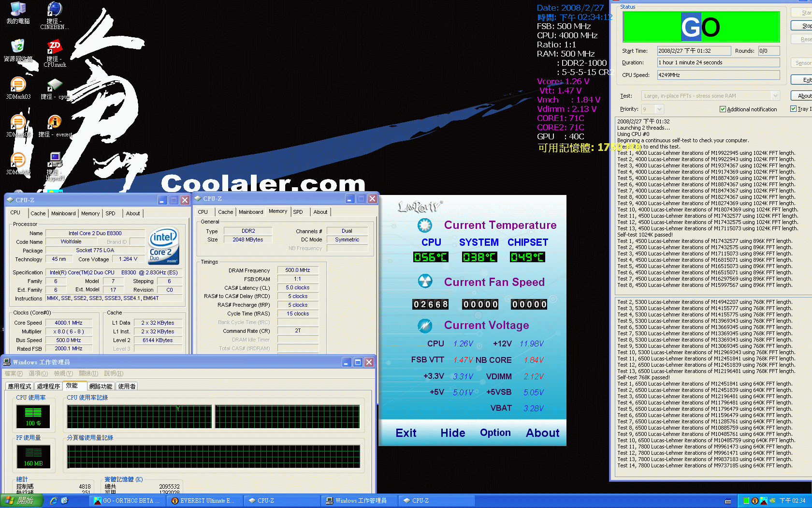Click the Current Temperature sun icon

click(x=425, y=225)
